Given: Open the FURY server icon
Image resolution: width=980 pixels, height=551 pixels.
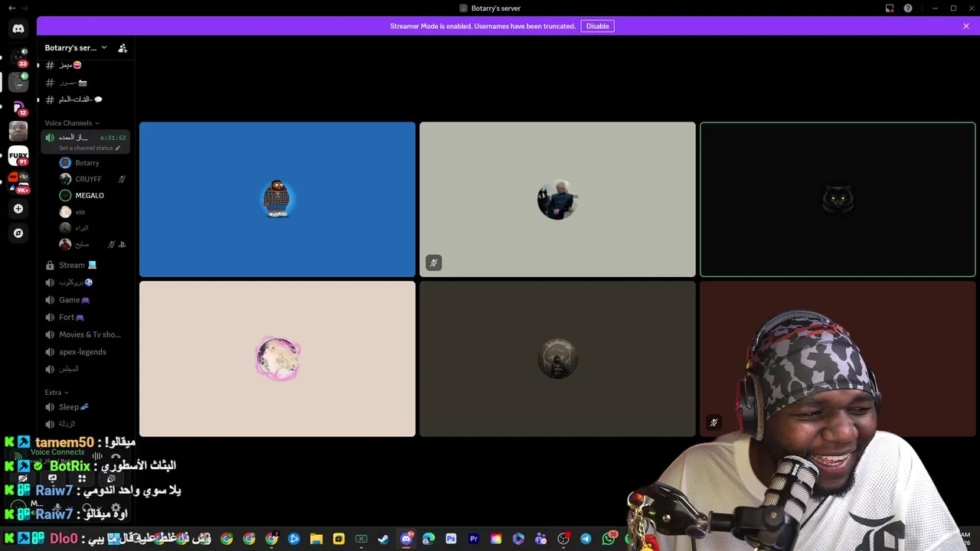Looking at the screenshot, I should click(x=18, y=156).
